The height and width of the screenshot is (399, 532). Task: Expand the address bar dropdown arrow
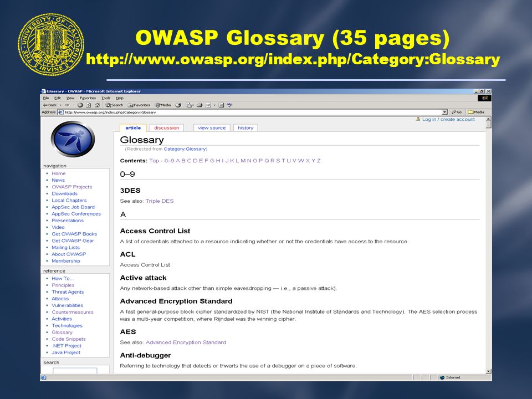[445, 112]
